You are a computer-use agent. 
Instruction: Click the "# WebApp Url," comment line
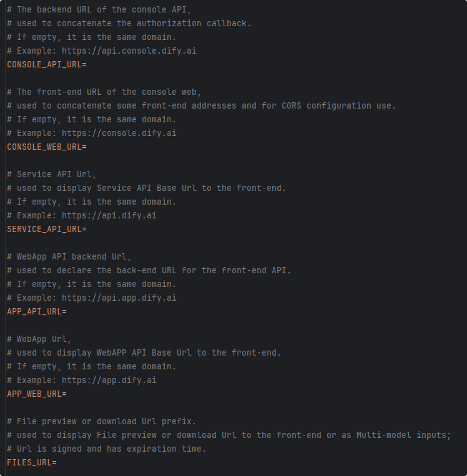39,339
